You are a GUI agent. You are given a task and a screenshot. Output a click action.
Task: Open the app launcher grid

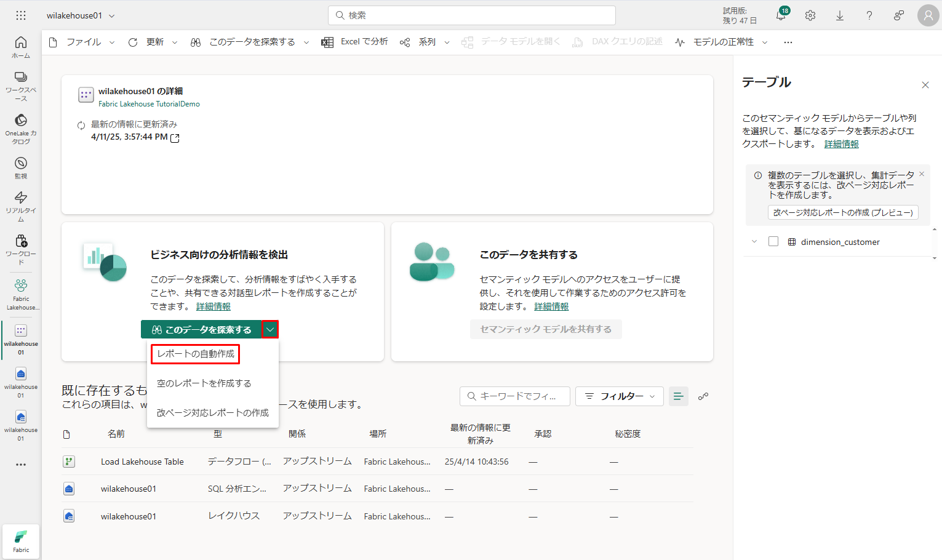click(21, 15)
